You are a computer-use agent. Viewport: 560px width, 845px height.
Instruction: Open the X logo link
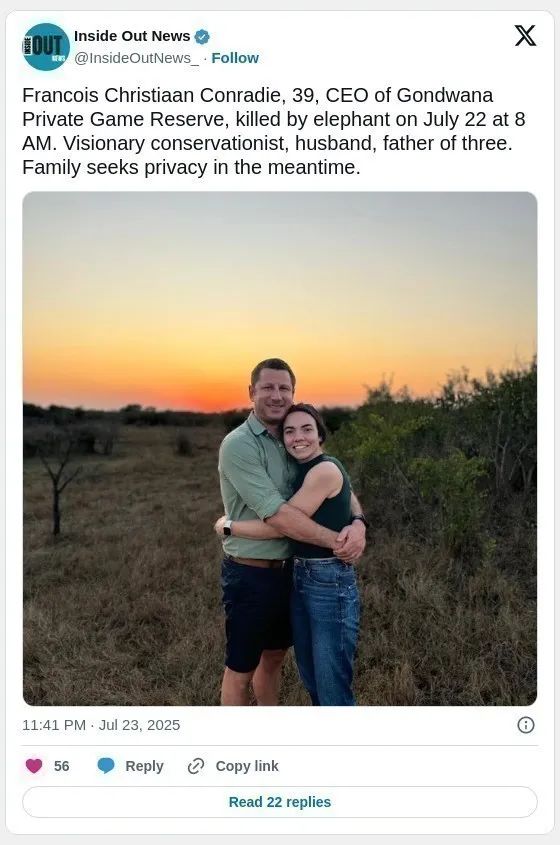click(525, 36)
